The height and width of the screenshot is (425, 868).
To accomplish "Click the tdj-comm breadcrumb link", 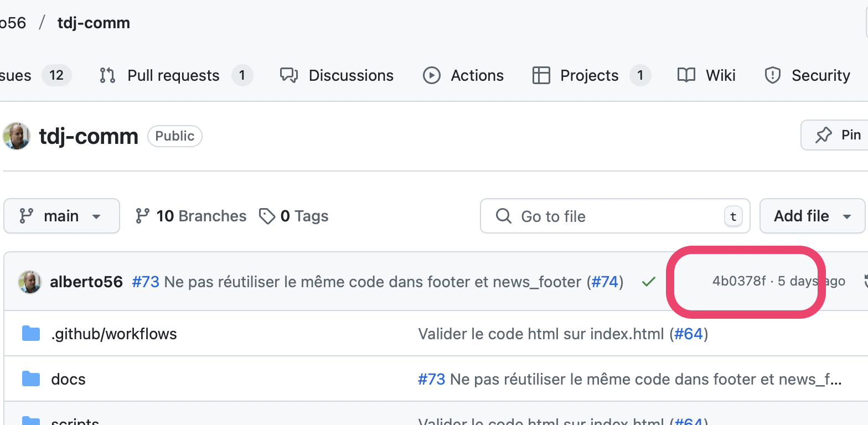I will pyautogui.click(x=94, y=23).
